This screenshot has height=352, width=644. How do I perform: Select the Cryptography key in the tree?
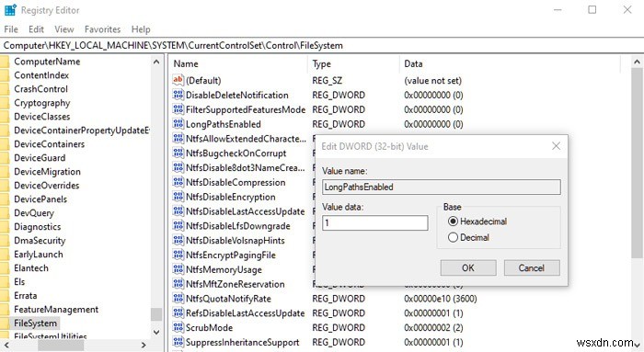pos(42,103)
